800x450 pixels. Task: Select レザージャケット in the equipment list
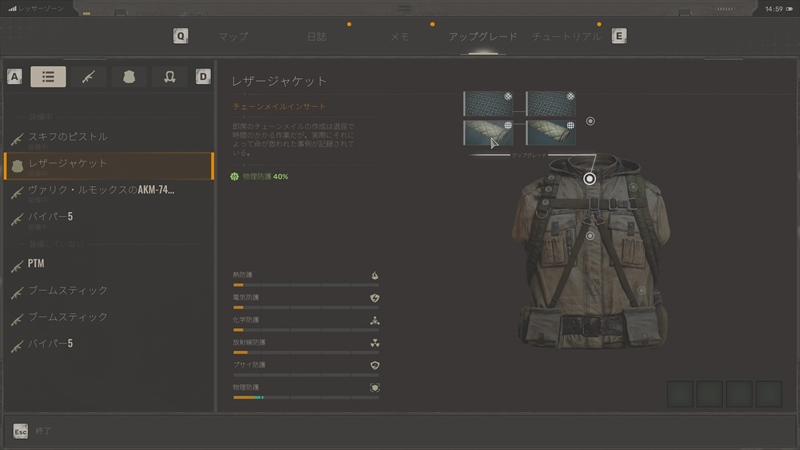coord(109,166)
